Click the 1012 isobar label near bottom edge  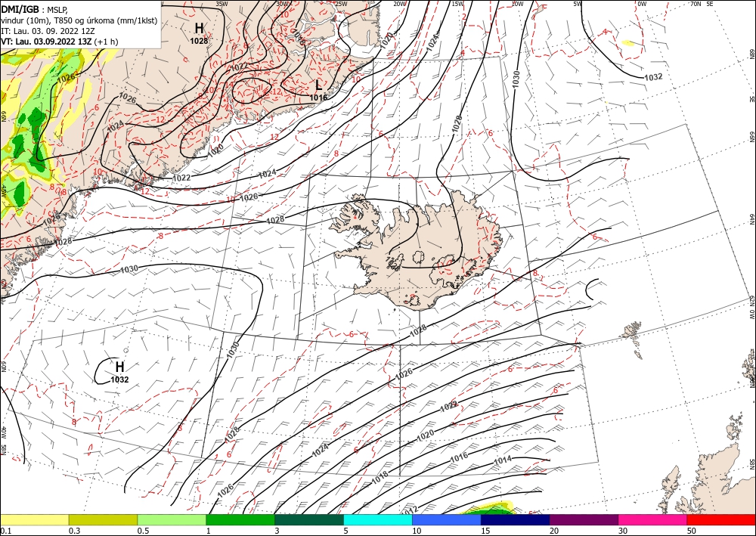pos(409,510)
